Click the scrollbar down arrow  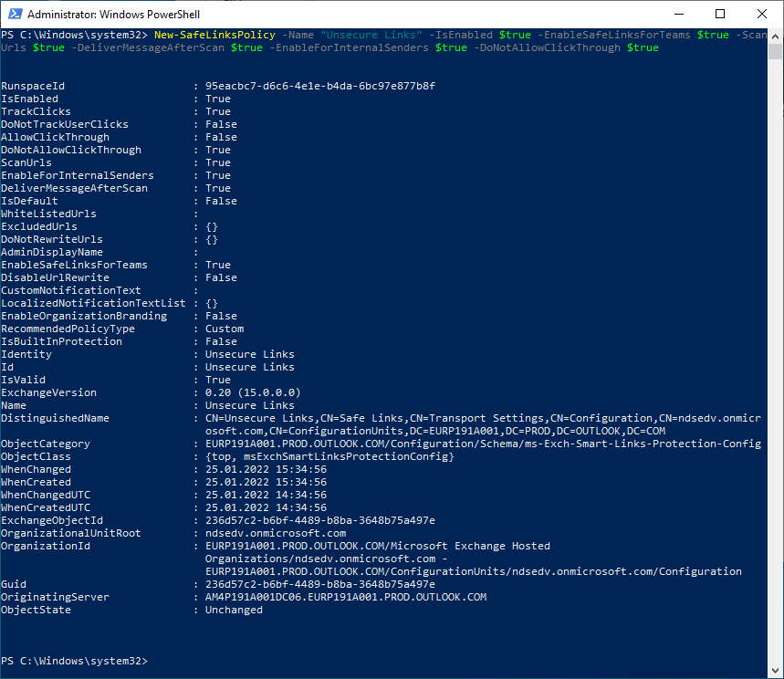[775, 671]
